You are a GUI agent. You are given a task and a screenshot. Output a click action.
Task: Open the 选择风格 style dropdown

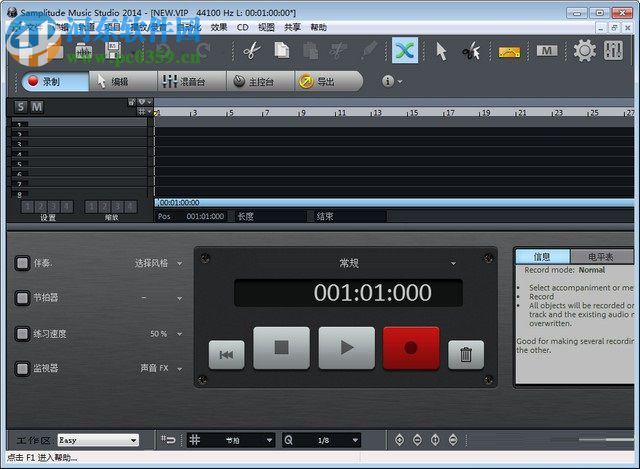158,263
